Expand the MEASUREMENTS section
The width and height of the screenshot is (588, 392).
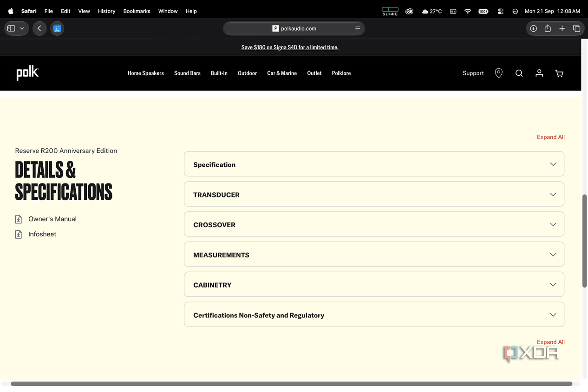374,255
